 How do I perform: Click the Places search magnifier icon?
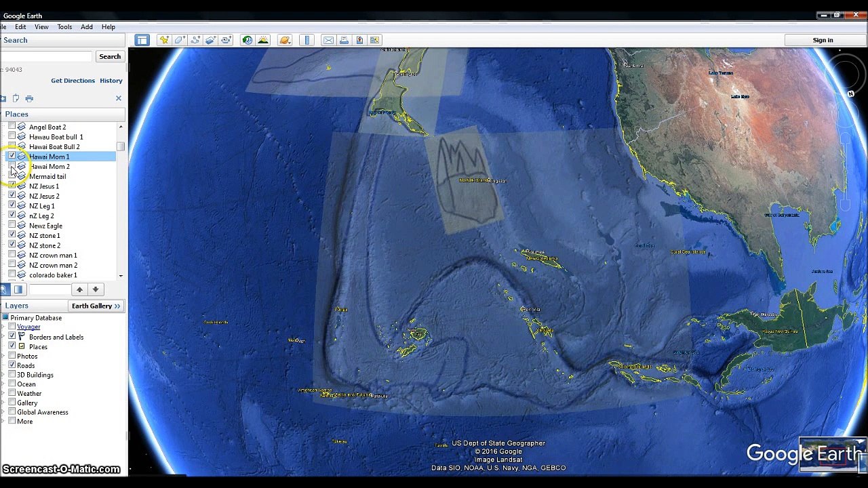[4, 289]
